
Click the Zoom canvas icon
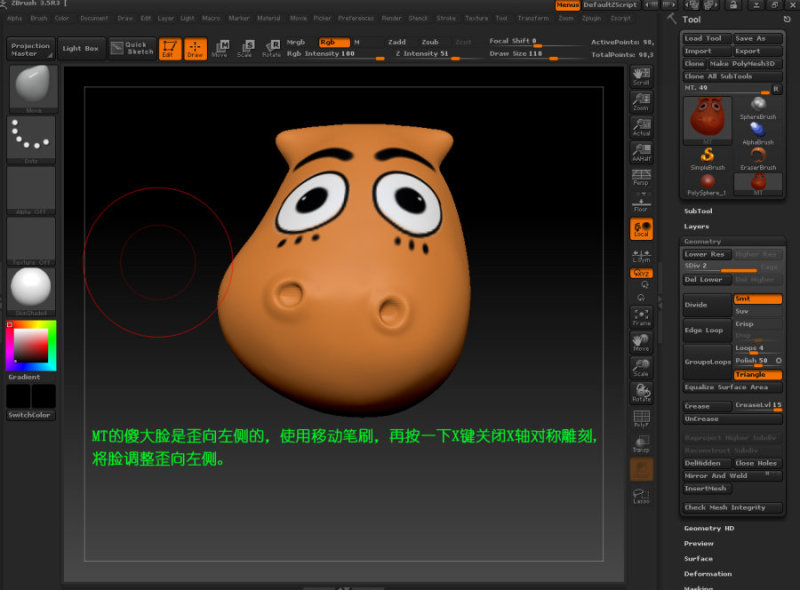(641, 102)
